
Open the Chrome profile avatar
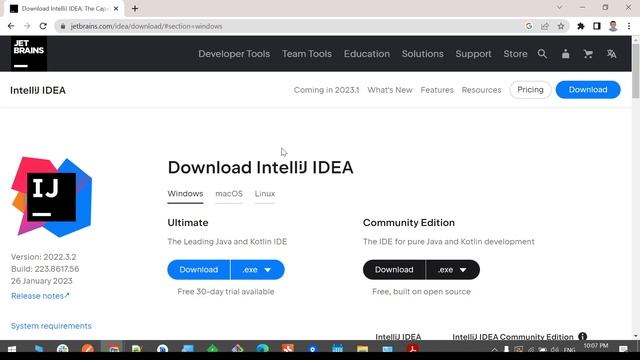click(x=613, y=26)
